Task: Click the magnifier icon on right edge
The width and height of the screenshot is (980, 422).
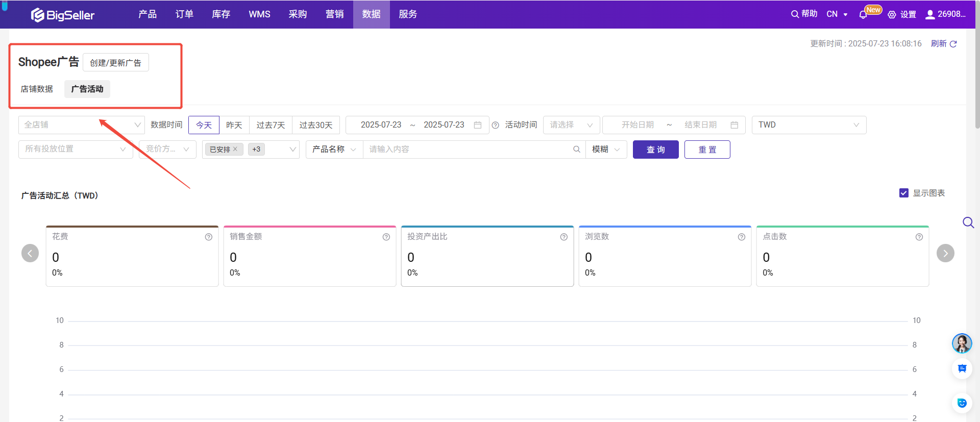Action: [x=968, y=222]
